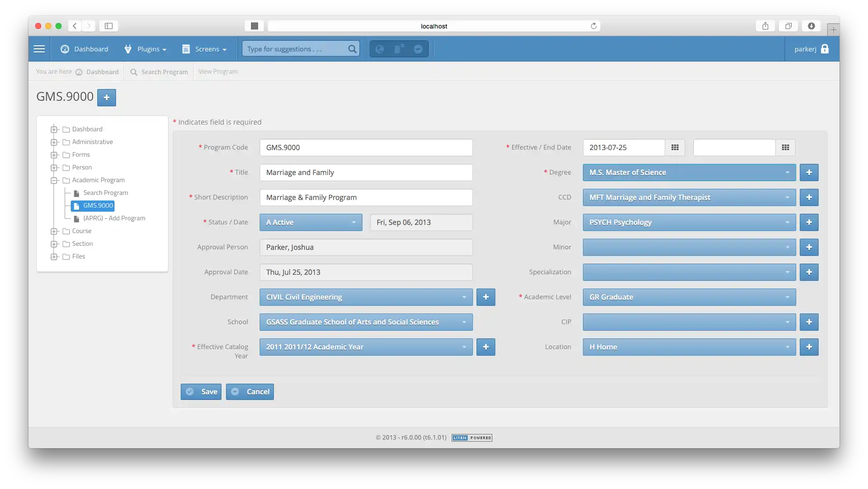Click the lock icon beside parkerj
The image size is (868, 489).
click(x=825, y=49)
